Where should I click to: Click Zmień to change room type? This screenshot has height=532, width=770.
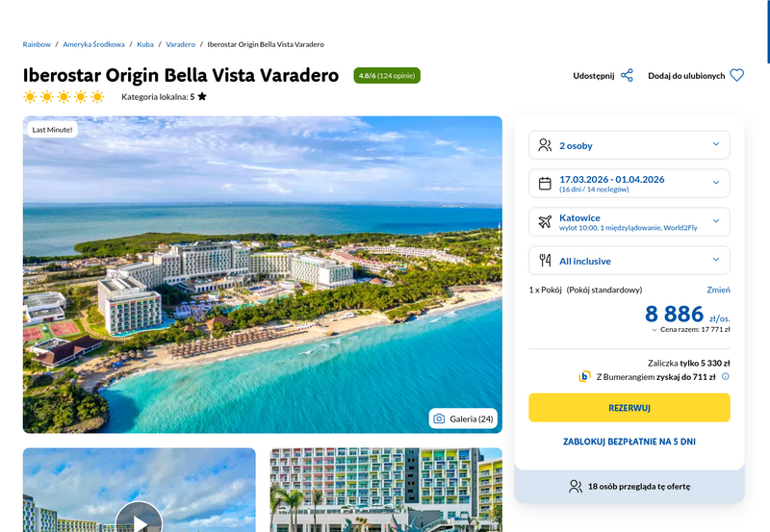718,290
